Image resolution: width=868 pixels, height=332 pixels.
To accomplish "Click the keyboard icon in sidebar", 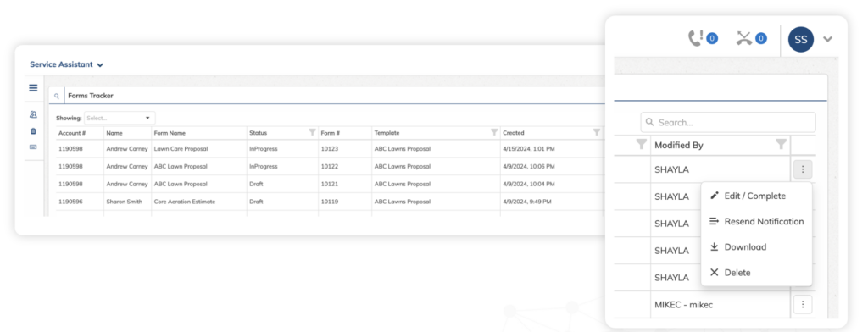I will 33,147.
